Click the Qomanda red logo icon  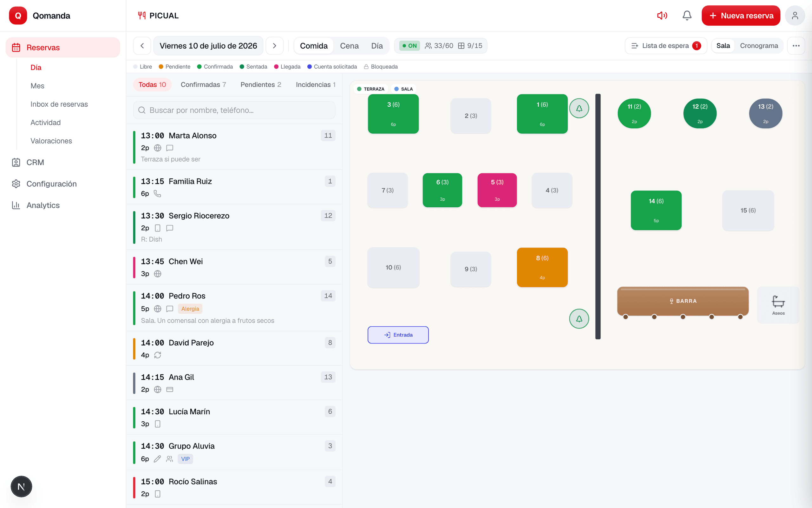pos(18,16)
